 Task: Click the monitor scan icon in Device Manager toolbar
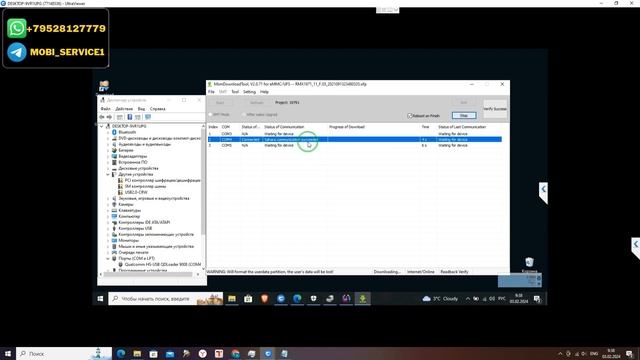[x=148, y=117]
